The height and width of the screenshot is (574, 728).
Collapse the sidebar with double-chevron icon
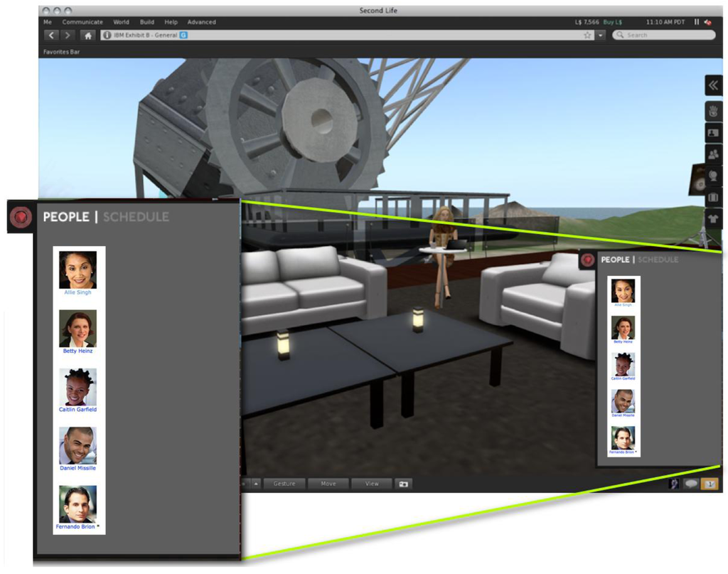click(x=714, y=85)
